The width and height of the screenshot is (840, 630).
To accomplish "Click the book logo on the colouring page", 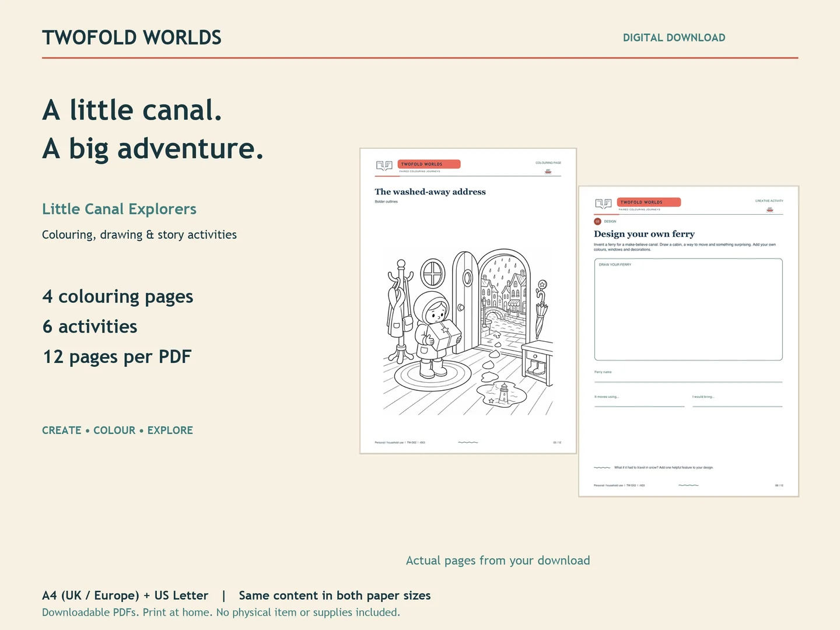I will coord(384,166).
